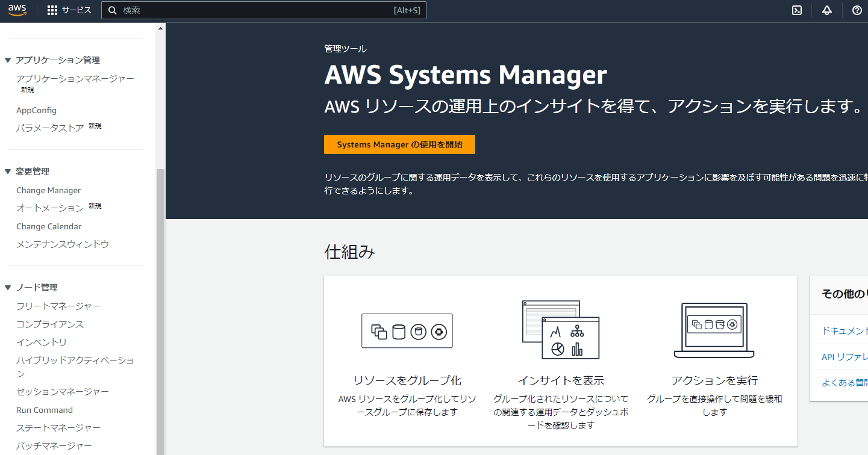Open メンテナンスウィンドウ in sidebar
This screenshot has height=455, width=868.
pyautogui.click(x=63, y=244)
